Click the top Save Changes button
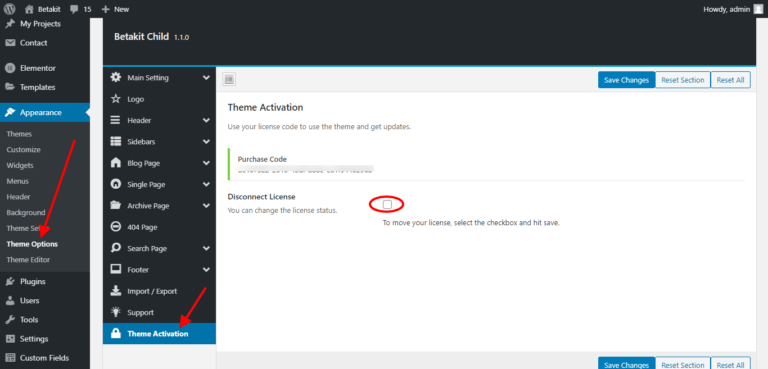 pos(626,80)
